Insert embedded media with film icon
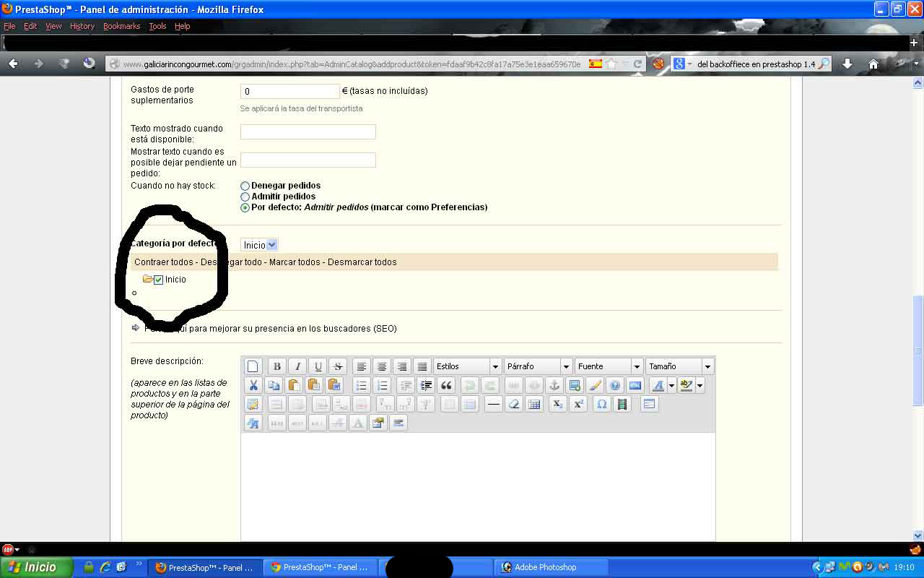Viewport: 924px width, 578px height. pos(622,404)
